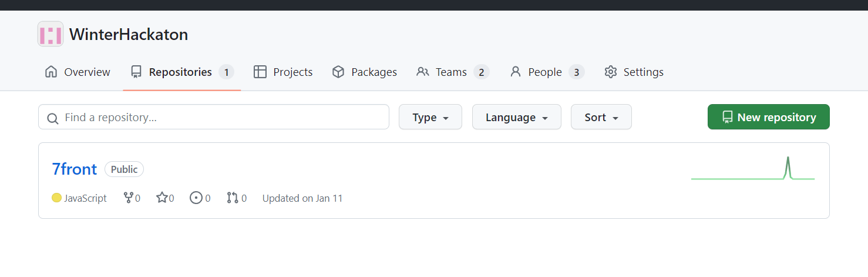Click the 7front activity sparkline graph
The height and width of the screenshot is (277, 868).
753,168
